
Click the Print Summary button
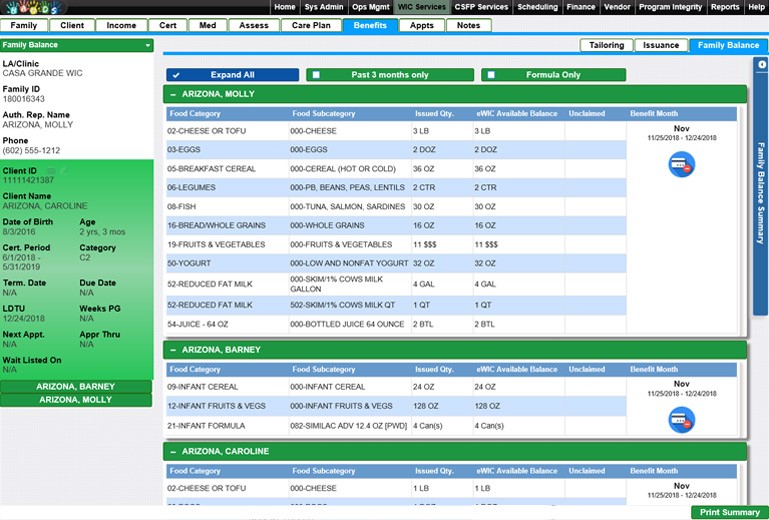[x=729, y=512]
